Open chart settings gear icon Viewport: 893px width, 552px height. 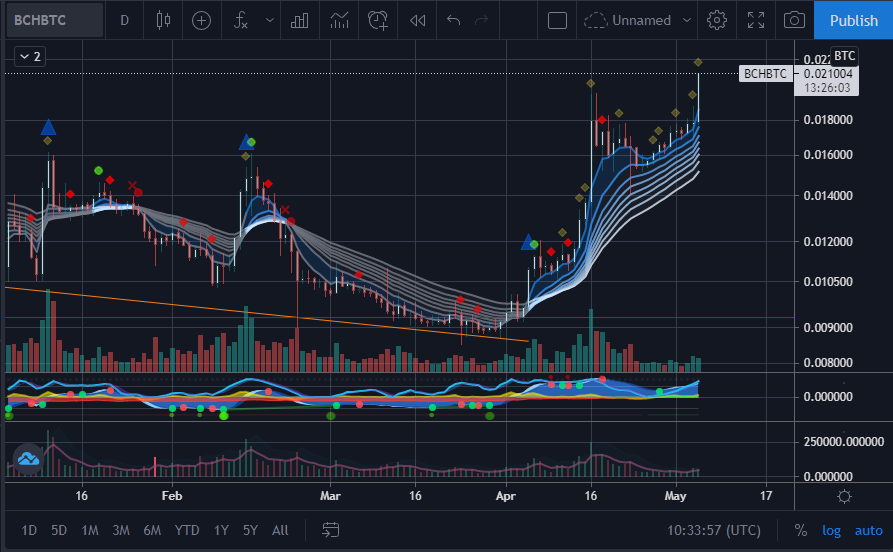pyautogui.click(x=716, y=21)
